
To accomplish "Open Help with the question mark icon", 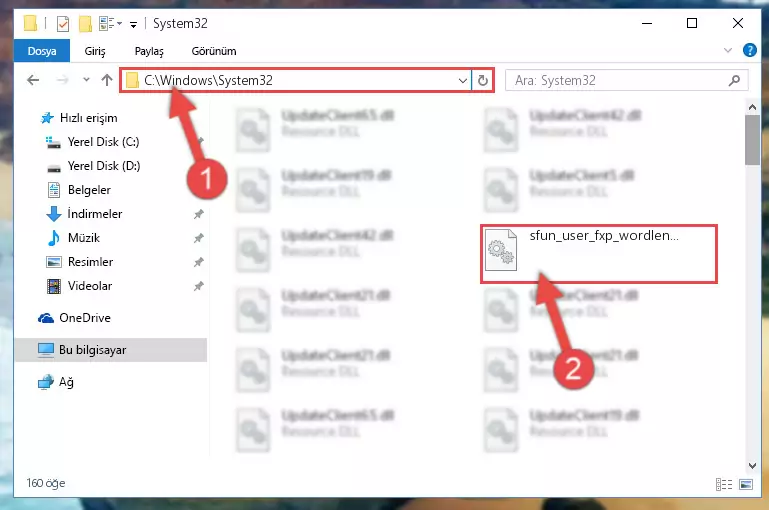I will [749, 50].
